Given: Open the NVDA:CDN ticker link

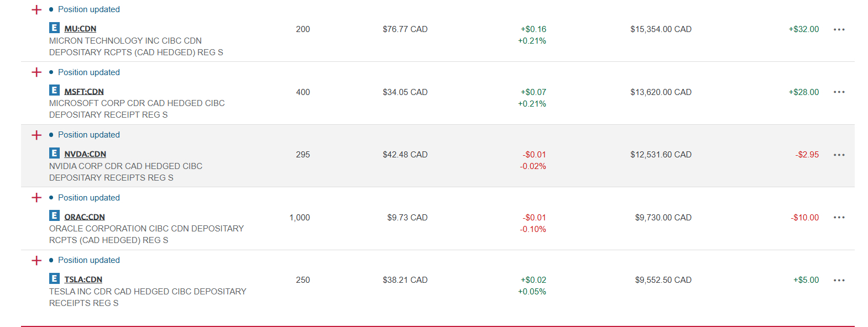Looking at the screenshot, I should pos(85,154).
